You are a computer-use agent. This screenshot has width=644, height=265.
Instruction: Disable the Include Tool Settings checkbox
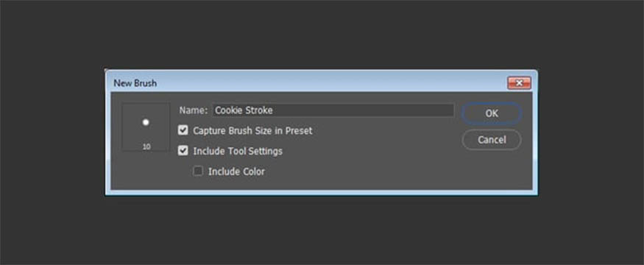183,151
